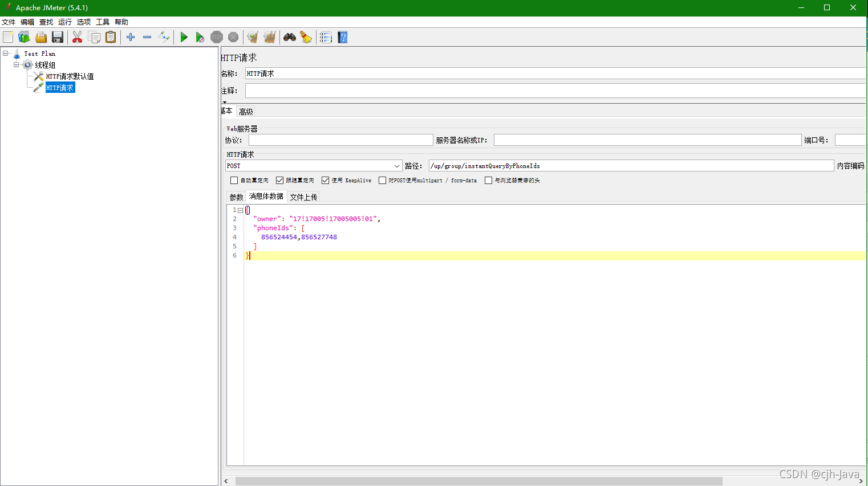868x486 pixels.
Task: Open the 帮助 menu
Action: (121, 22)
